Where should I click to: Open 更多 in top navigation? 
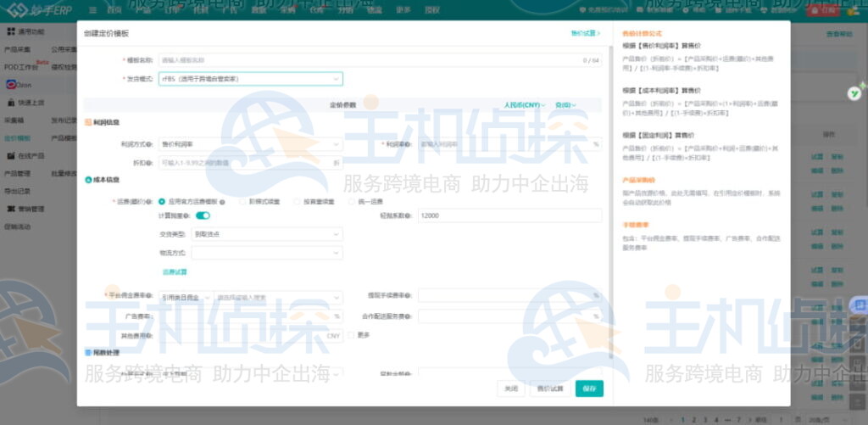coord(403,10)
